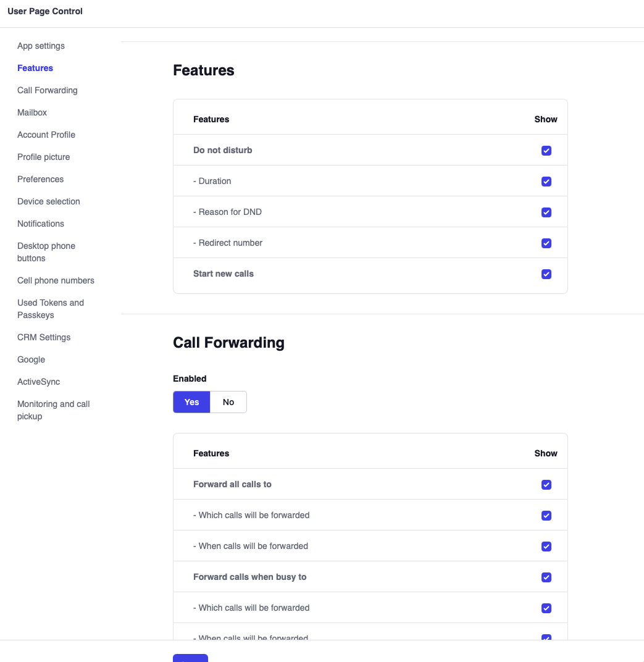The height and width of the screenshot is (662, 644).
Task: Toggle When calls will be forwarded checkbox
Action: pyautogui.click(x=546, y=546)
